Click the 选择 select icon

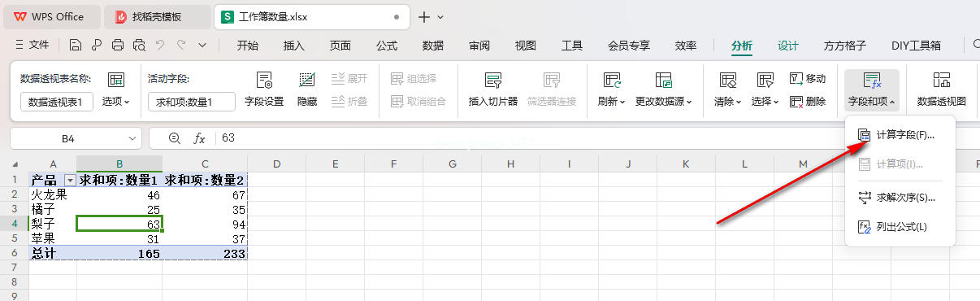[765, 80]
